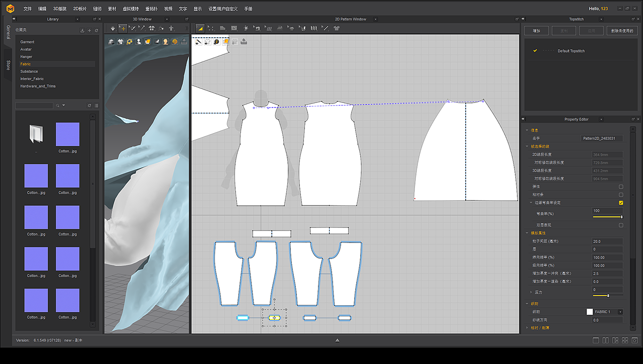Viewport: 643px width, 364px height.
Task: Open the FABRIC 1 dropdown
Action: tap(620, 312)
